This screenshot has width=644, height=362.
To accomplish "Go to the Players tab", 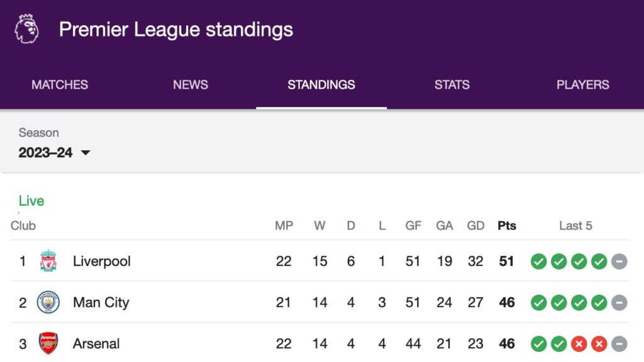I will coord(583,85).
